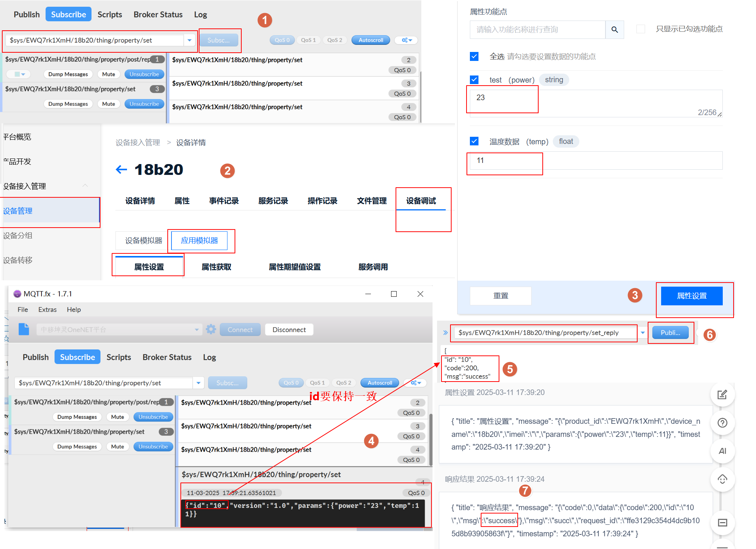The height and width of the screenshot is (549, 756).
Task: Click the search magnifier icon in 属性功能点
Action: click(x=614, y=30)
